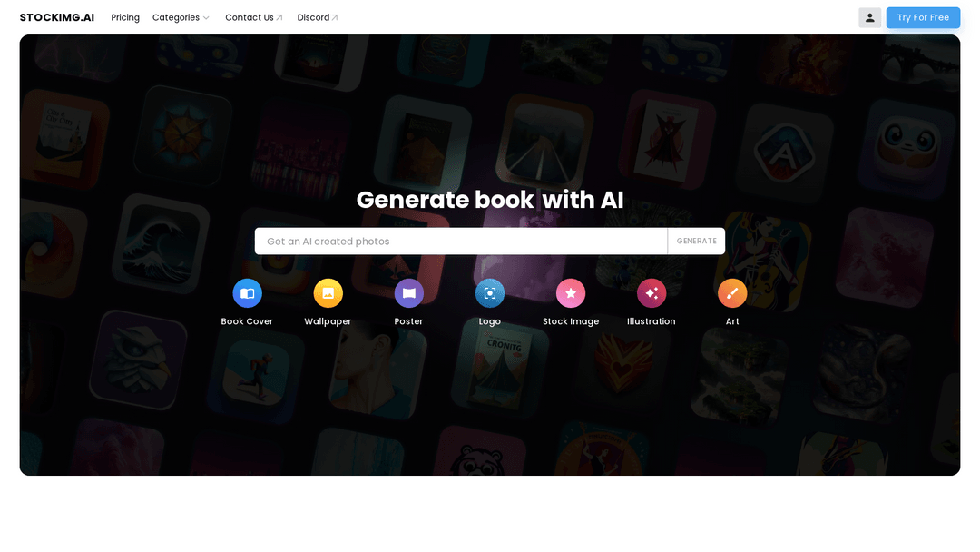Choose the Wallpaper category icon
The width and height of the screenshot is (980, 552).
(328, 293)
